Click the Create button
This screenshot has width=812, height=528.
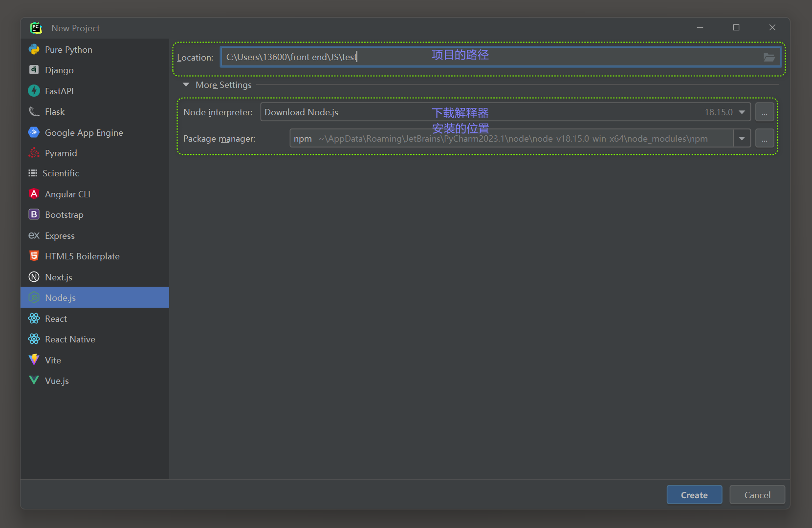coord(694,495)
